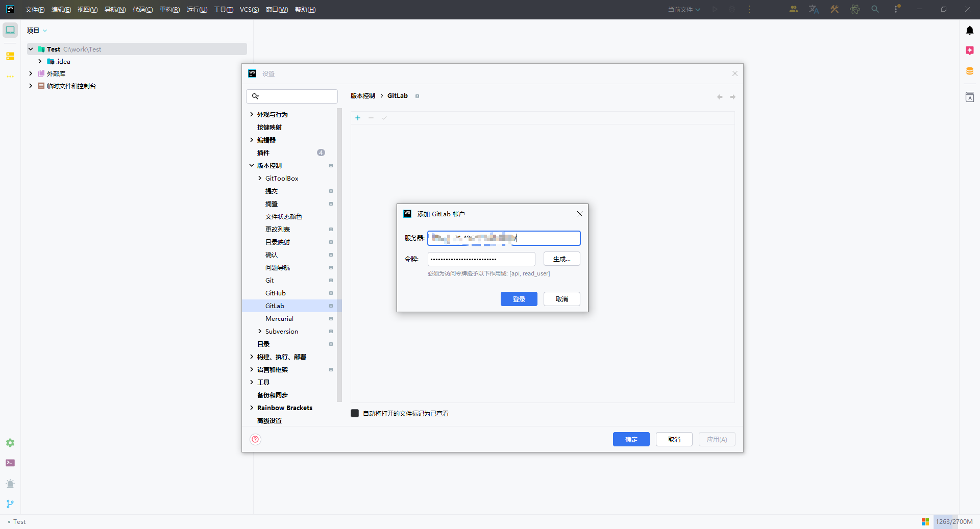Image resolution: width=980 pixels, height=529 pixels.
Task: Expand the Subversion settings node
Action: pyautogui.click(x=260, y=331)
